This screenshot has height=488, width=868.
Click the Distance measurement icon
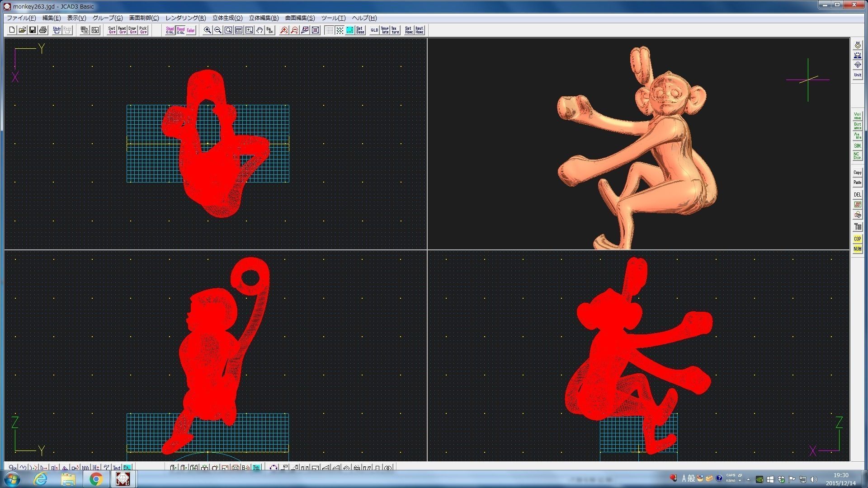857,126
